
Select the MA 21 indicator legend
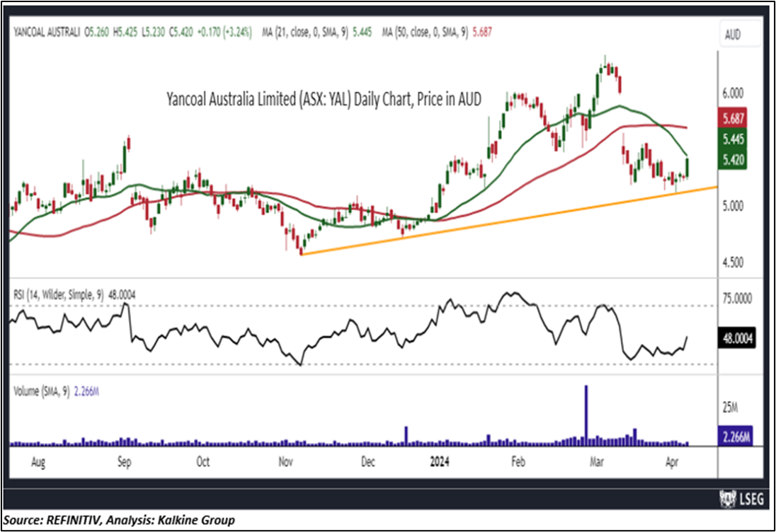[316, 33]
